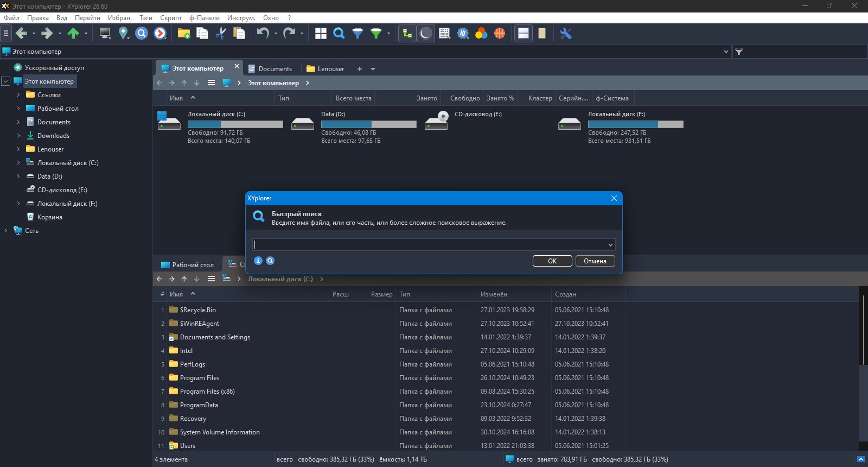Screen dimensions: 868x467
Task: Click the Forward arrow in the main toolbar
Action: click(x=47, y=34)
